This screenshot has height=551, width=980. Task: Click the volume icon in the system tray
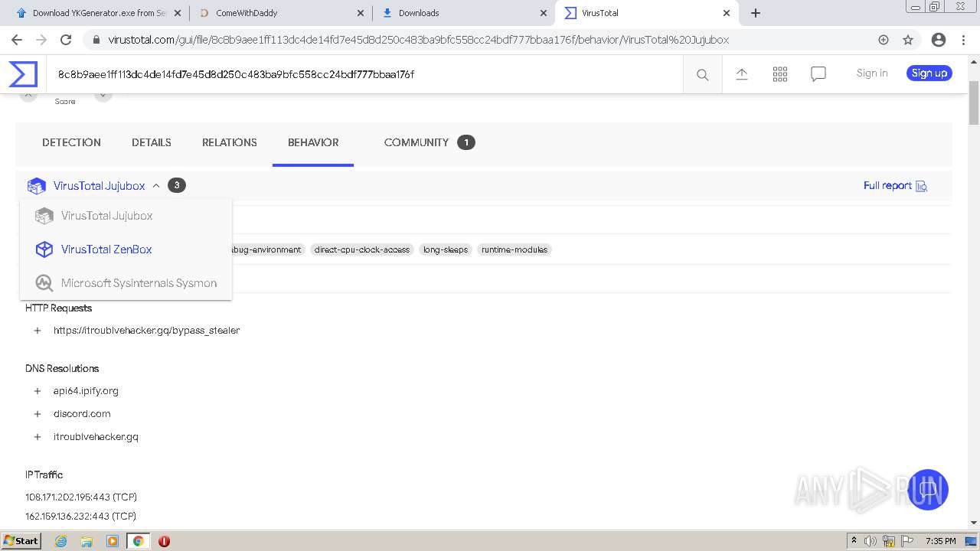(871, 541)
